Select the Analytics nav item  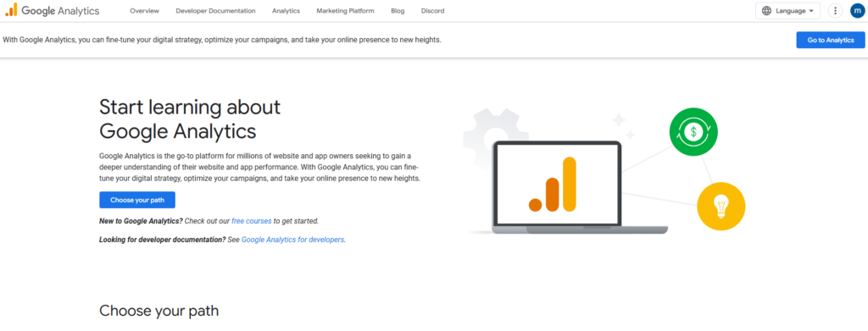(x=286, y=10)
